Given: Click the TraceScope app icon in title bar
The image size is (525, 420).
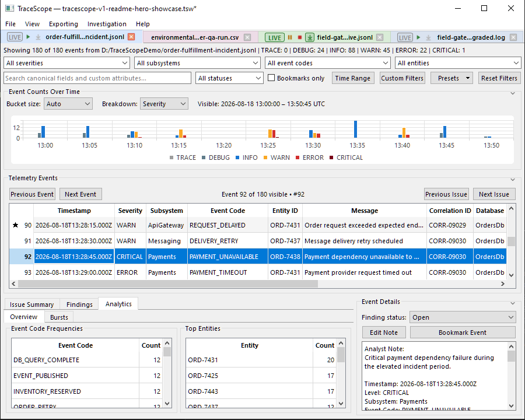Looking at the screenshot, I should click(x=9, y=8).
